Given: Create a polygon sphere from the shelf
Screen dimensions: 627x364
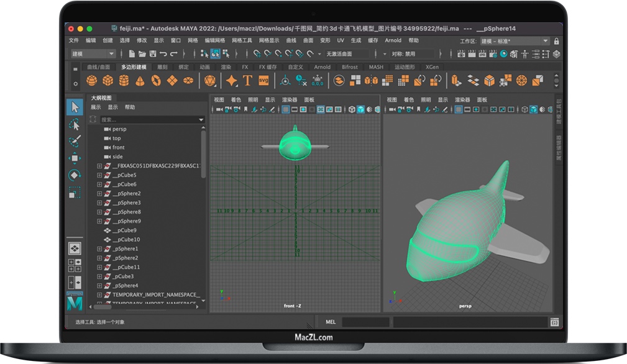Looking at the screenshot, I should (92, 81).
